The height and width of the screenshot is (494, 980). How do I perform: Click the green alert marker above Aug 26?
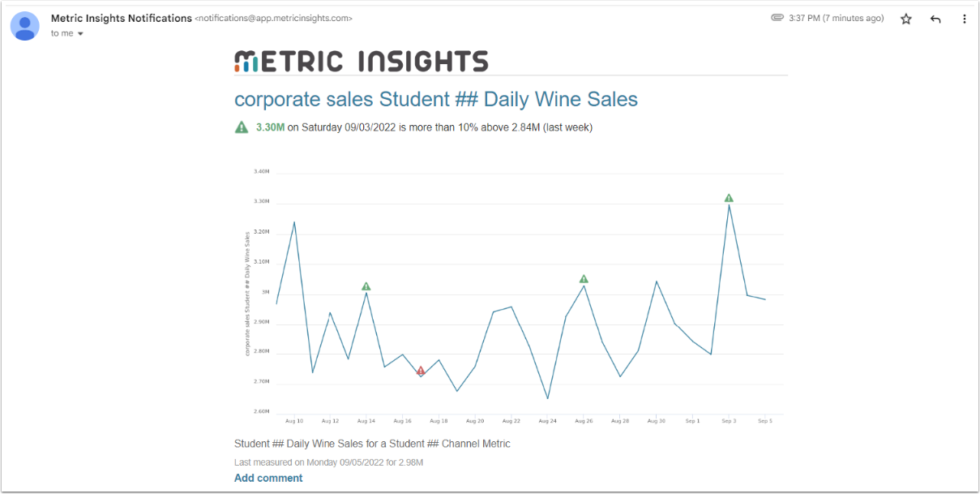pos(584,279)
